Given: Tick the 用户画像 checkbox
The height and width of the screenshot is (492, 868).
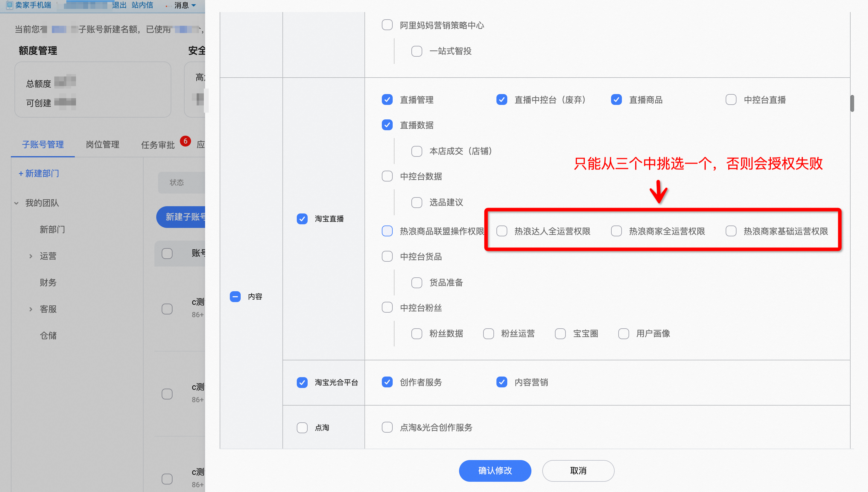Looking at the screenshot, I should [623, 333].
